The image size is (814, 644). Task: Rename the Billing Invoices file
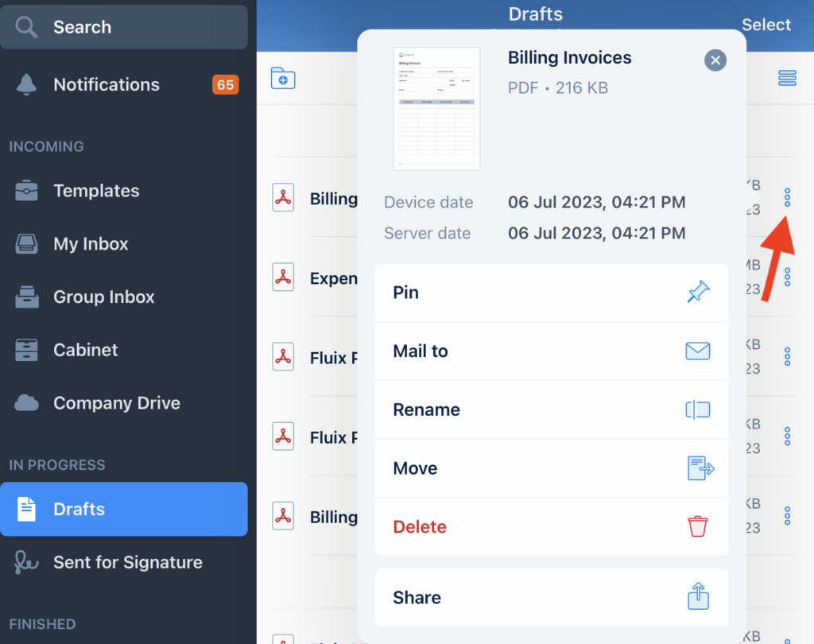point(552,410)
